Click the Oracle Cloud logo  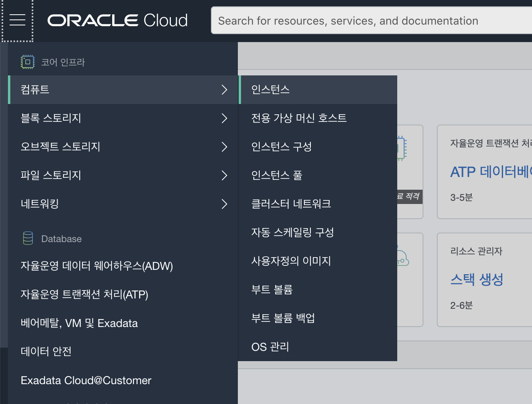(118, 20)
